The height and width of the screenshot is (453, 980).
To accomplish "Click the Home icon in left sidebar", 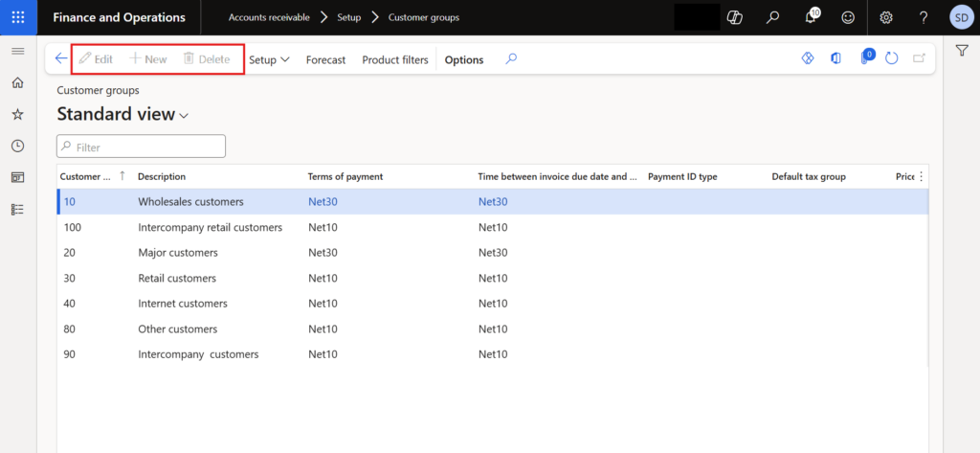I will (17, 83).
